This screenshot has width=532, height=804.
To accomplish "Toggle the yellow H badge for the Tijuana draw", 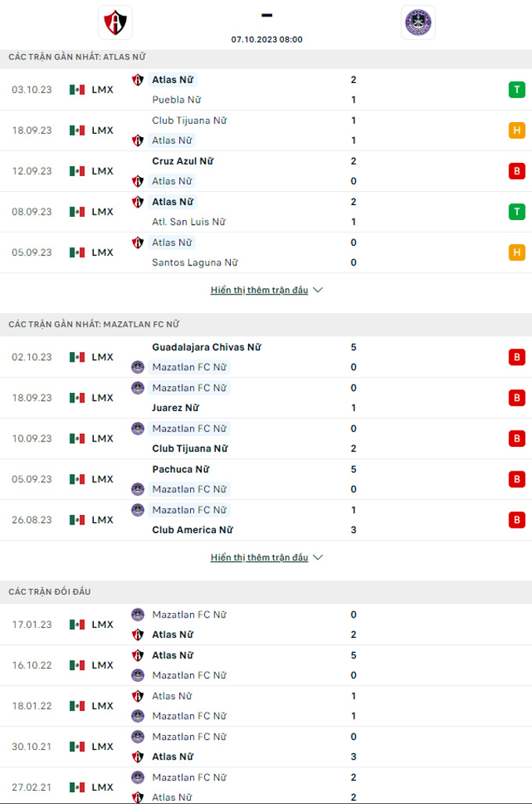I will 516,130.
